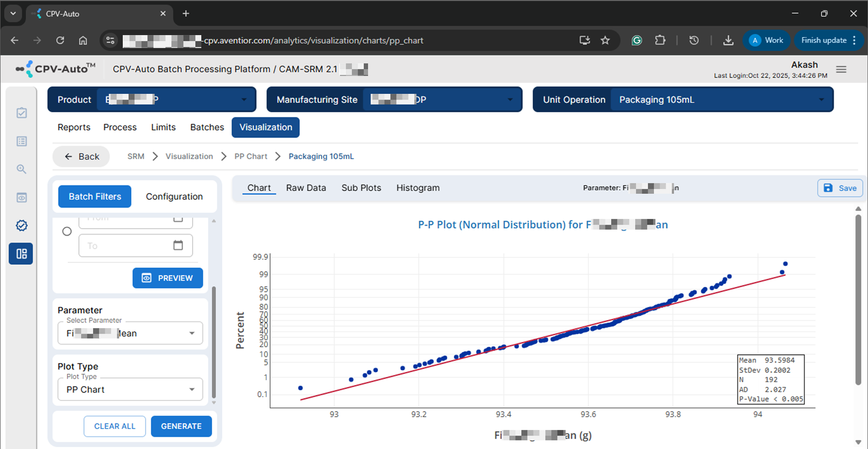Open the Raw Data tab
This screenshot has height=449, width=868.
[x=306, y=188]
